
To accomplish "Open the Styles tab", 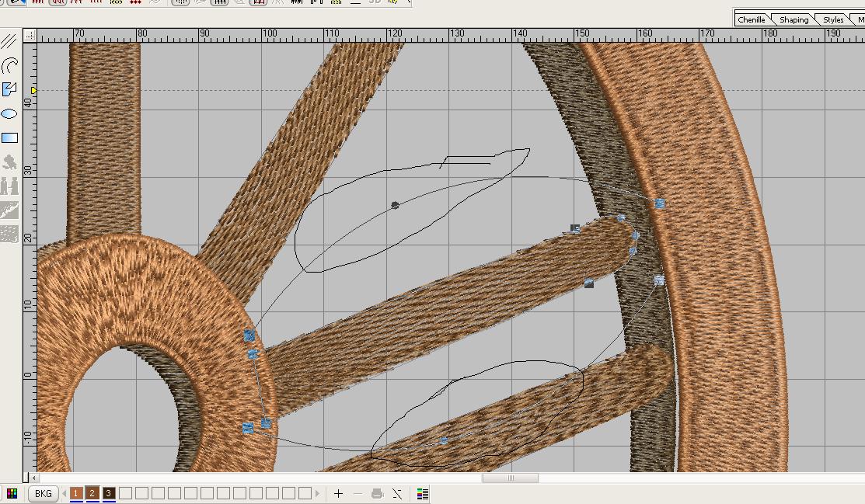I will point(833,19).
